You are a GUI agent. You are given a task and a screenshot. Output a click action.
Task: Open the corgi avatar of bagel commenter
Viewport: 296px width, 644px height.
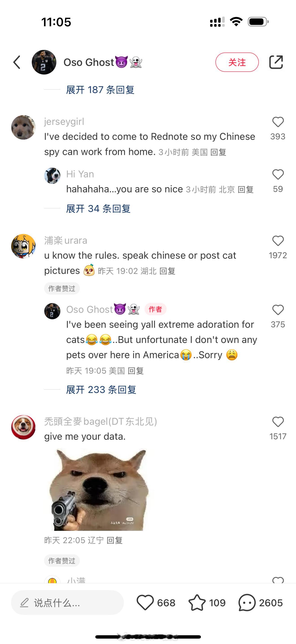[x=24, y=427]
